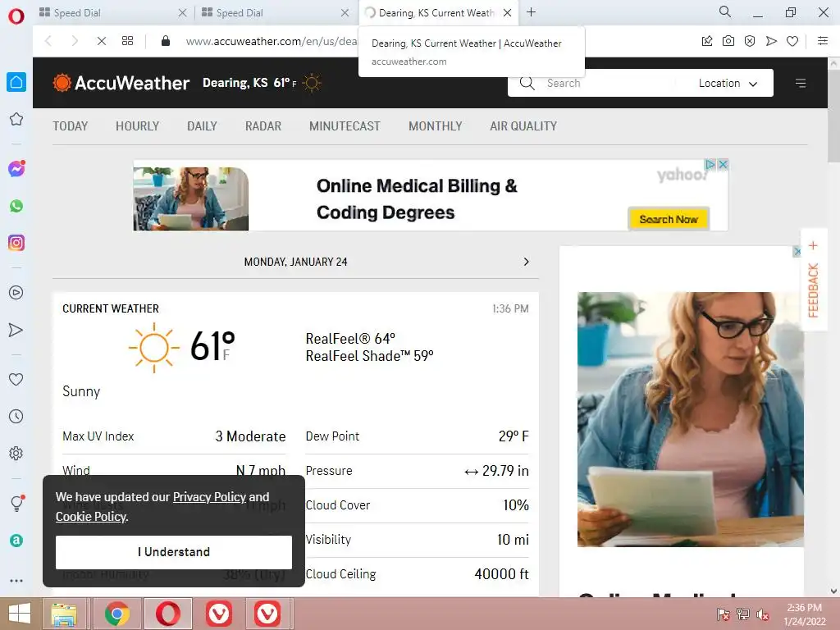The height and width of the screenshot is (630, 840).
Task: Open sidebar heart Pinboards icon
Action: click(x=16, y=379)
